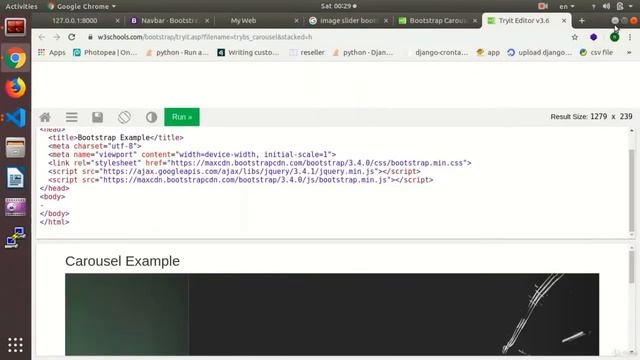The width and height of the screenshot is (640, 360).
Task: Open the Files manager from the dock
Action: tap(16, 148)
